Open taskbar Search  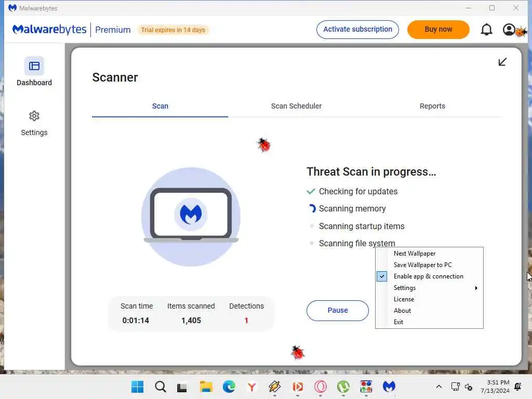click(160, 387)
